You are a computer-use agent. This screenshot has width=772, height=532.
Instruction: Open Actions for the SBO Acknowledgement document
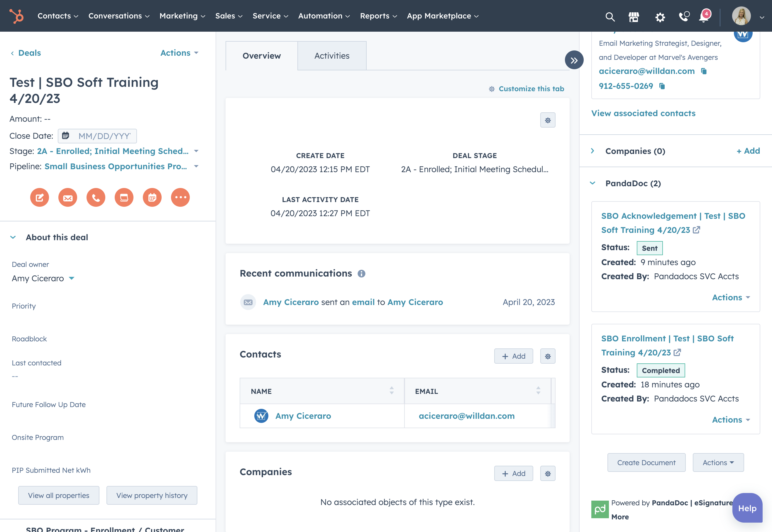click(x=731, y=297)
